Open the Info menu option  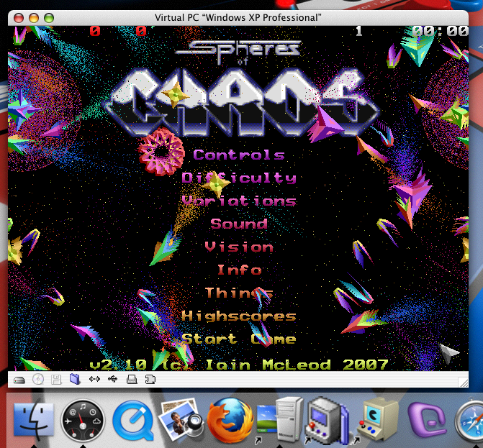click(240, 270)
